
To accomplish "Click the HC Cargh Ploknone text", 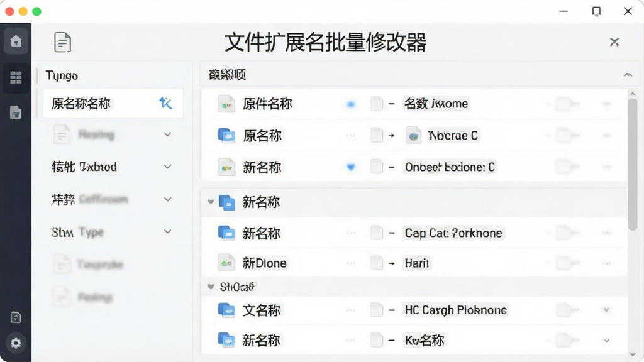I will point(455,310).
